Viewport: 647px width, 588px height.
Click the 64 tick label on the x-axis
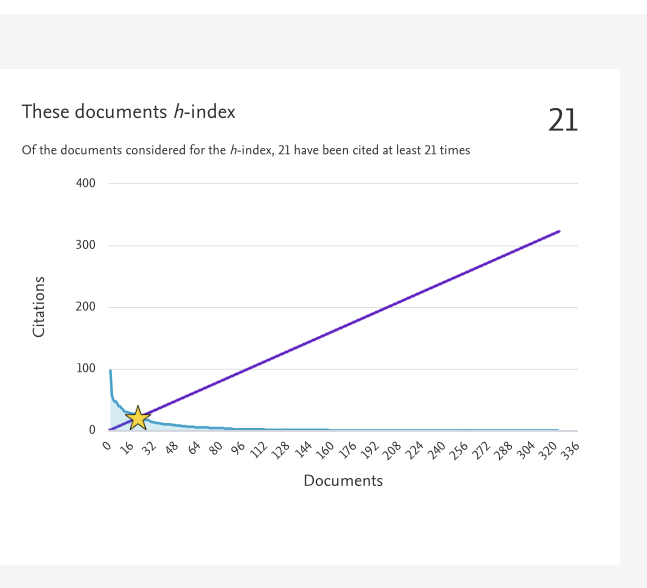pos(194,449)
